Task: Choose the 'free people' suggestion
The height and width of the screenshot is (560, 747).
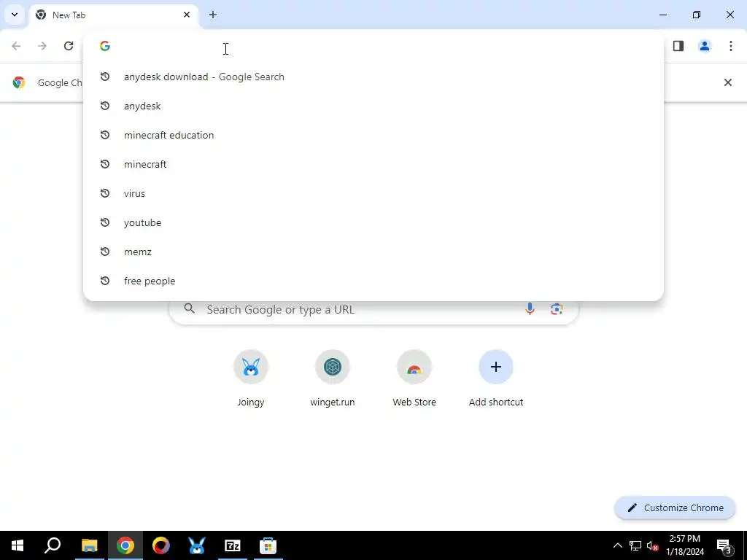Action: 373,281
